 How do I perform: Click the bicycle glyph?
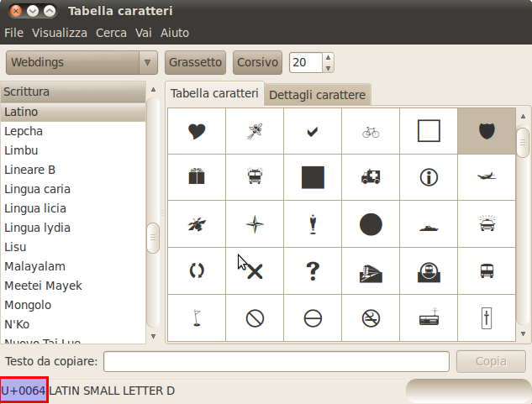coord(371,131)
